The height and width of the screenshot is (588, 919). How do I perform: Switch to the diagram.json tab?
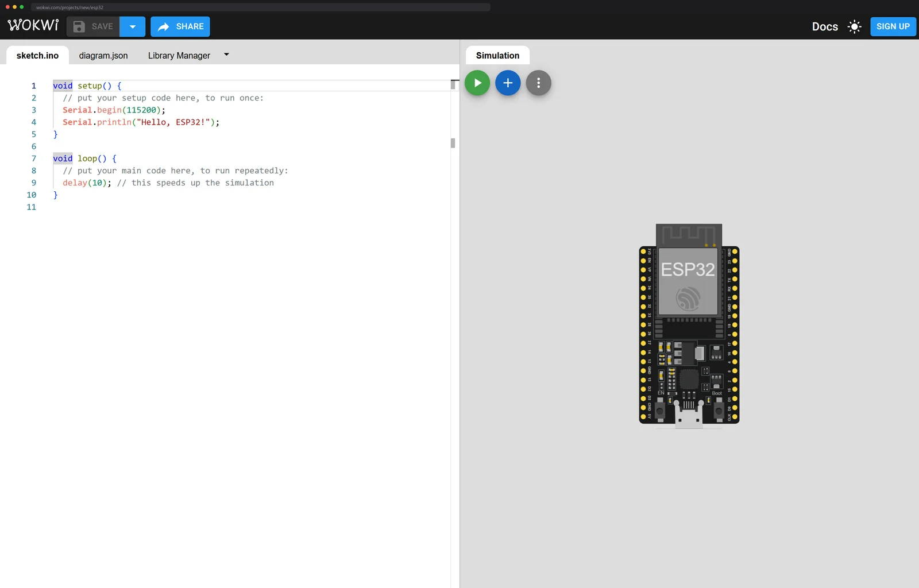tap(103, 56)
